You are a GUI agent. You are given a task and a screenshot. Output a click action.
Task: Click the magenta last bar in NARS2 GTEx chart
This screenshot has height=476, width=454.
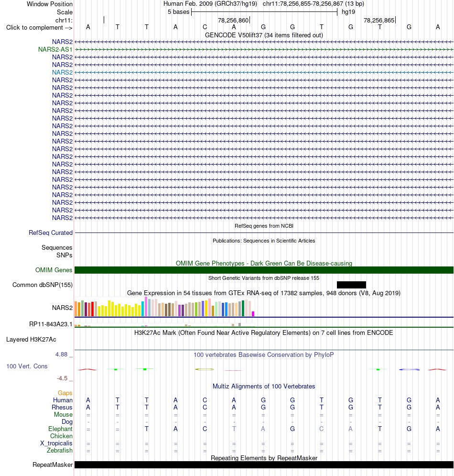[253, 314]
